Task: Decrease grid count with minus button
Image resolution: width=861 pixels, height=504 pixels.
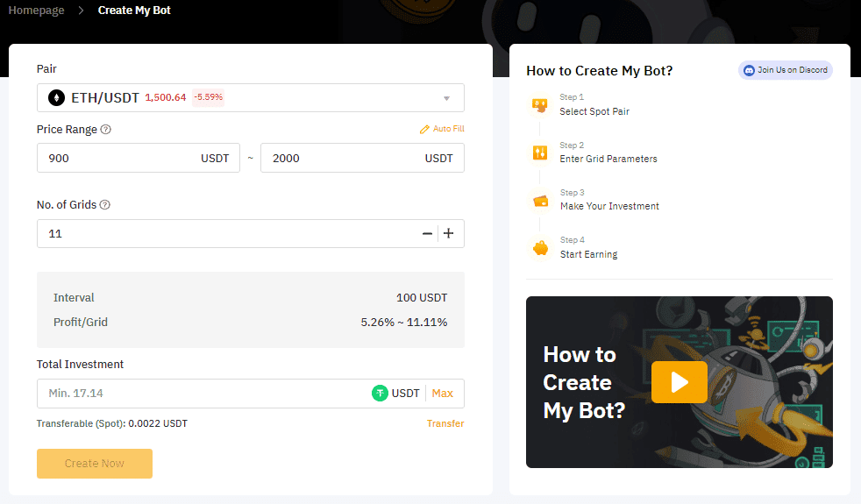Action: 427,234
